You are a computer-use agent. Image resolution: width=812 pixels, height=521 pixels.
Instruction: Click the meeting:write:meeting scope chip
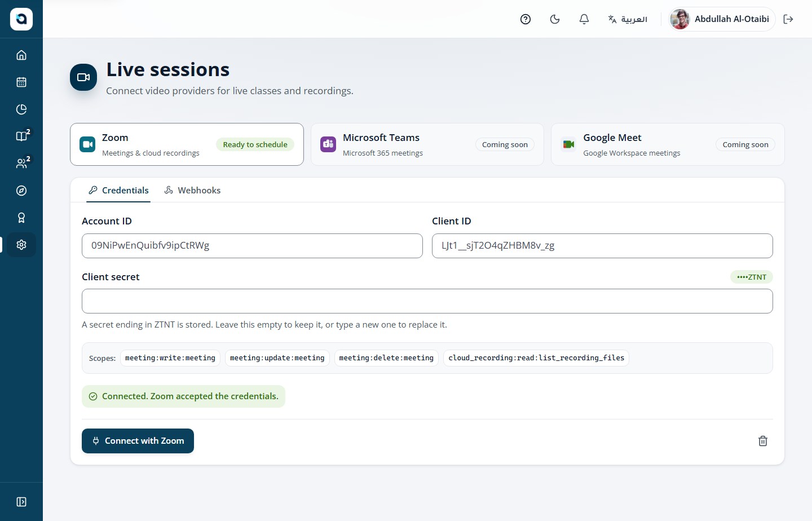tap(170, 358)
